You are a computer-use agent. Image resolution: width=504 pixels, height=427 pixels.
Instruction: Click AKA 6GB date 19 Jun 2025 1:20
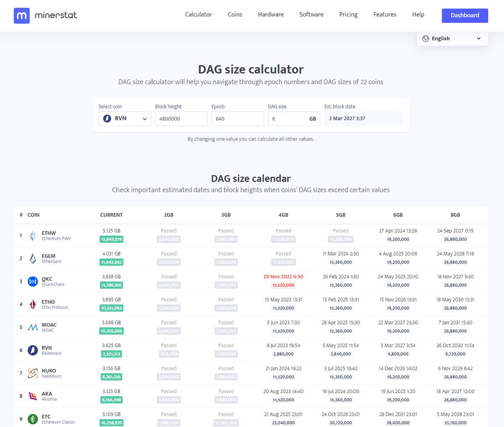(x=398, y=391)
